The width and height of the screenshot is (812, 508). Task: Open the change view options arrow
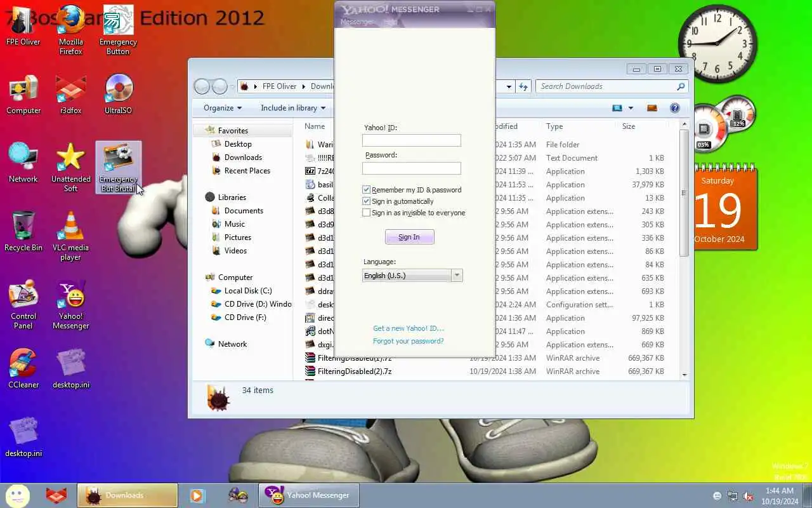[631, 108]
